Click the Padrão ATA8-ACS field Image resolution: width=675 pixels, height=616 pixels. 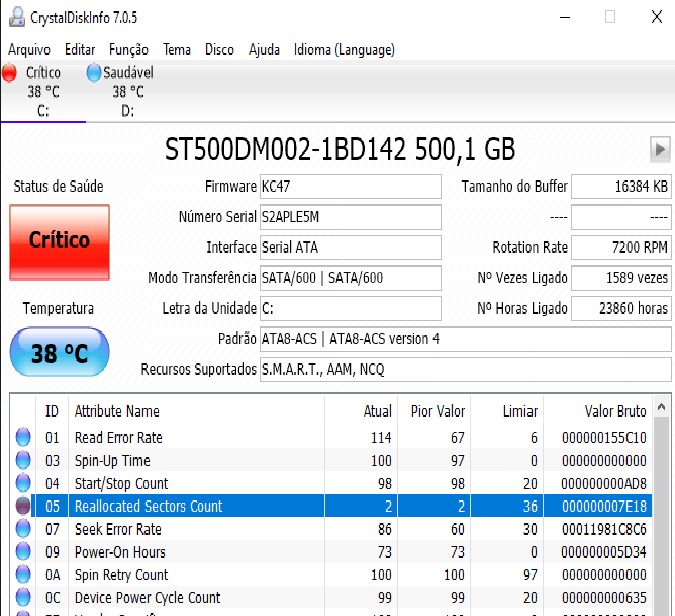[465, 339]
